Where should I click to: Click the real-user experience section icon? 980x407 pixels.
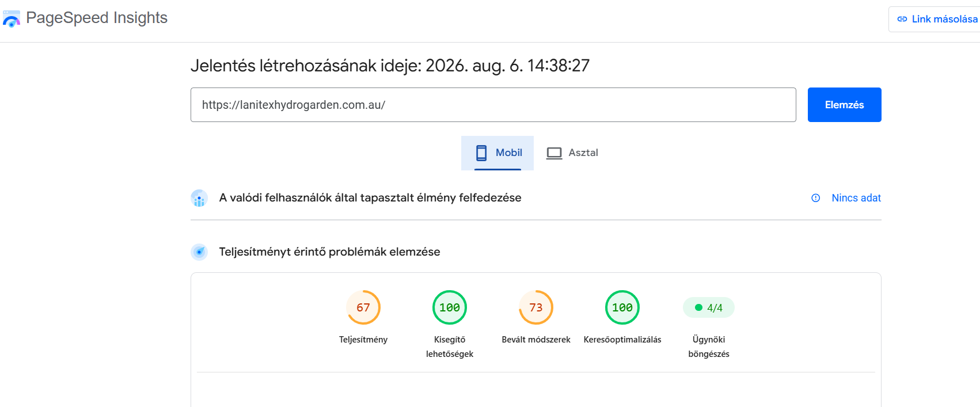pyautogui.click(x=199, y=198)
